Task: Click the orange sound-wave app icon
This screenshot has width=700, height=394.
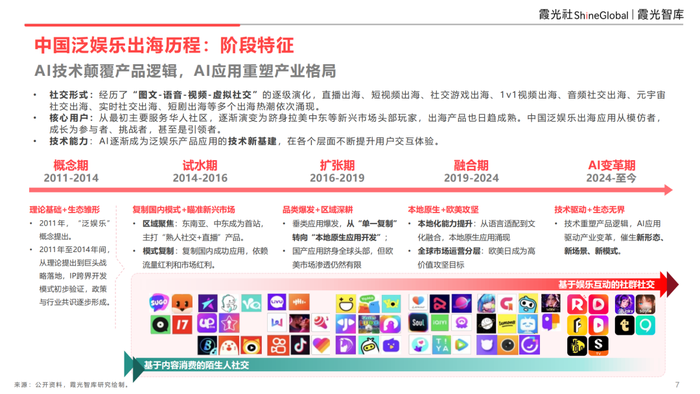Action: [299, 302]
